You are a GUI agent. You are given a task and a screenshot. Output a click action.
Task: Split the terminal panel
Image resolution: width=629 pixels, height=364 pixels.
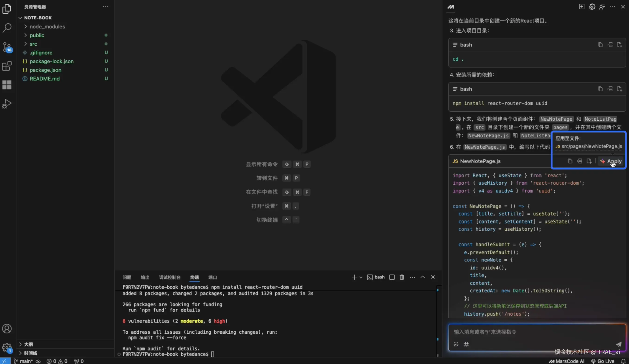click(x=392, y=277)
